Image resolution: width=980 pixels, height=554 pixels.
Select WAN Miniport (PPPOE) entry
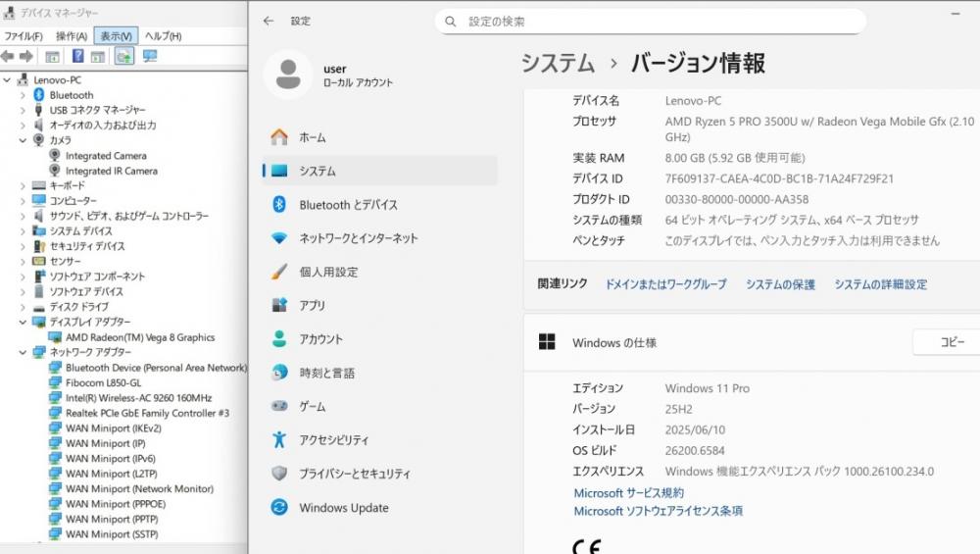116,503
